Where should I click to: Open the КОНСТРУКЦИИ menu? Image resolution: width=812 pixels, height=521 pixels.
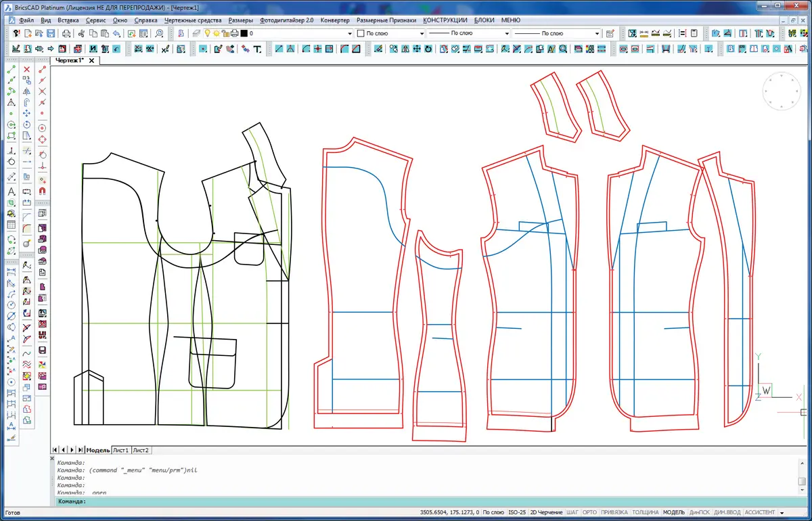pos(445,20)
